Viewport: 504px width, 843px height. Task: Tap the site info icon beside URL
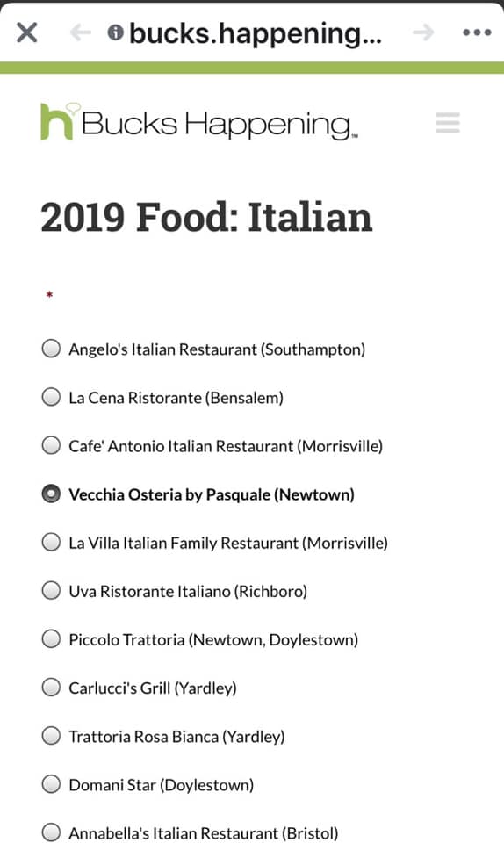tap(116, 32)
